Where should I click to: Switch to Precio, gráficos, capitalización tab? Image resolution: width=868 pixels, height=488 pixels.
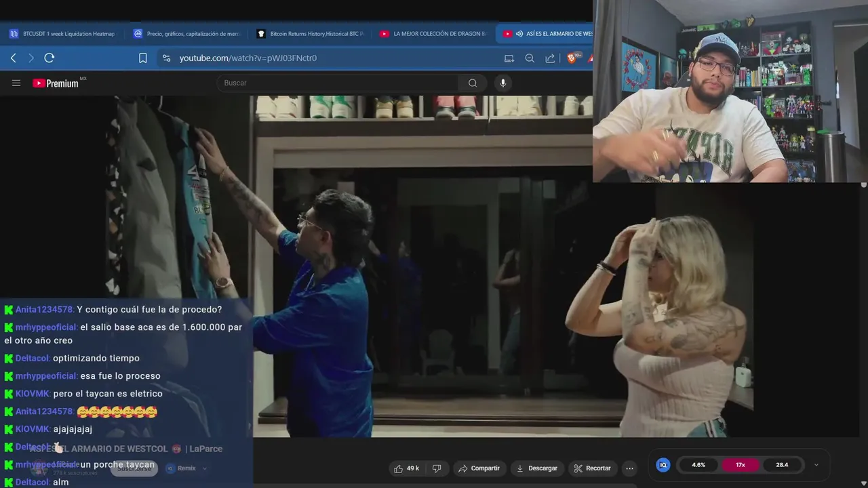(186, 34)
